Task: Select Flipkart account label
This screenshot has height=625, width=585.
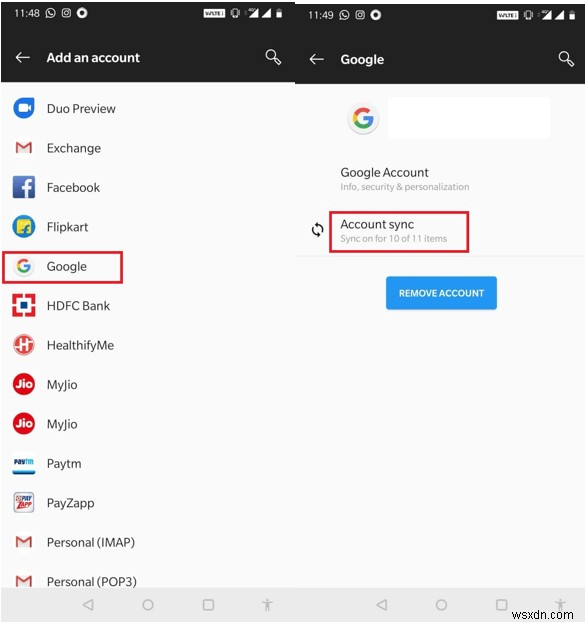Action: click(x=67, y=227)
